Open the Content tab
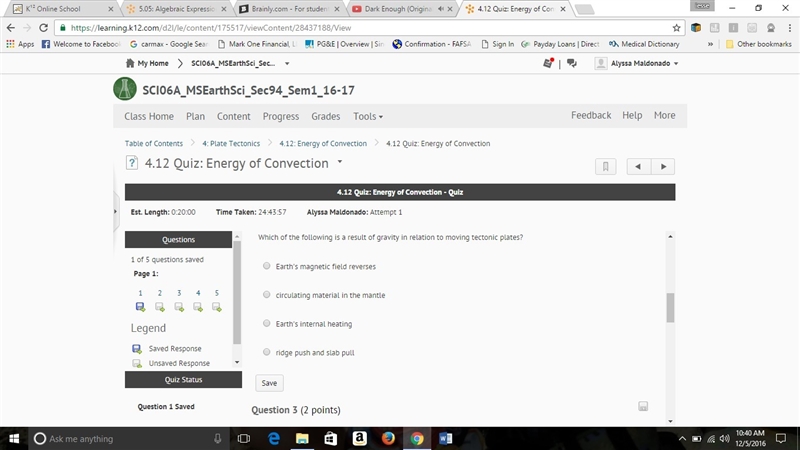The width and height of the screenshot is (800, 450). click(234, 116)
